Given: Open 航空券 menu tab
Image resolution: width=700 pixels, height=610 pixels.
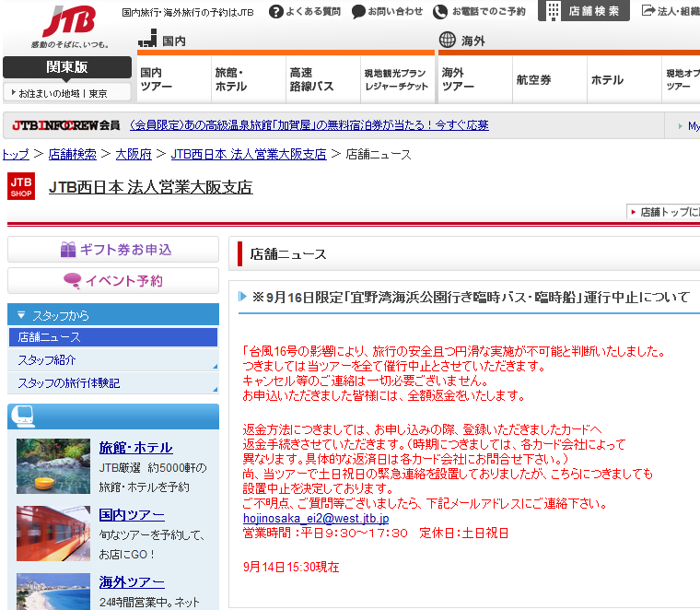Looking at the screenshot, I should click(x=550, y=79).
